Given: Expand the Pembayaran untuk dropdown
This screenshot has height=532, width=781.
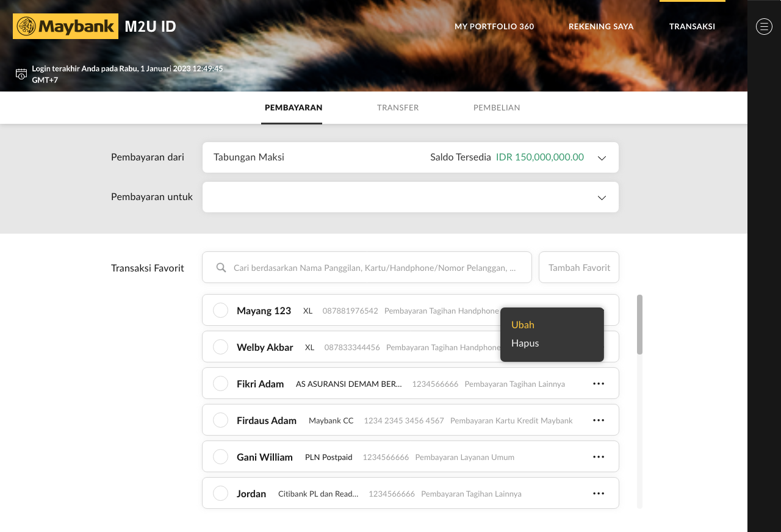Looking at the screenshot, I should pyautogui.click(x=602, y=198).
